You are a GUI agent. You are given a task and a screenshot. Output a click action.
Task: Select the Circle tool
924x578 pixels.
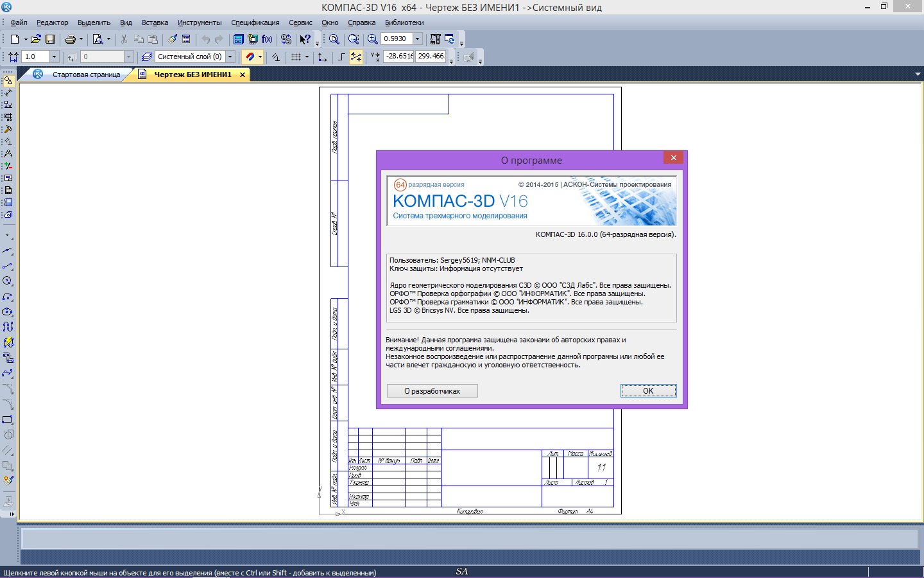click(x=8, y=281)
